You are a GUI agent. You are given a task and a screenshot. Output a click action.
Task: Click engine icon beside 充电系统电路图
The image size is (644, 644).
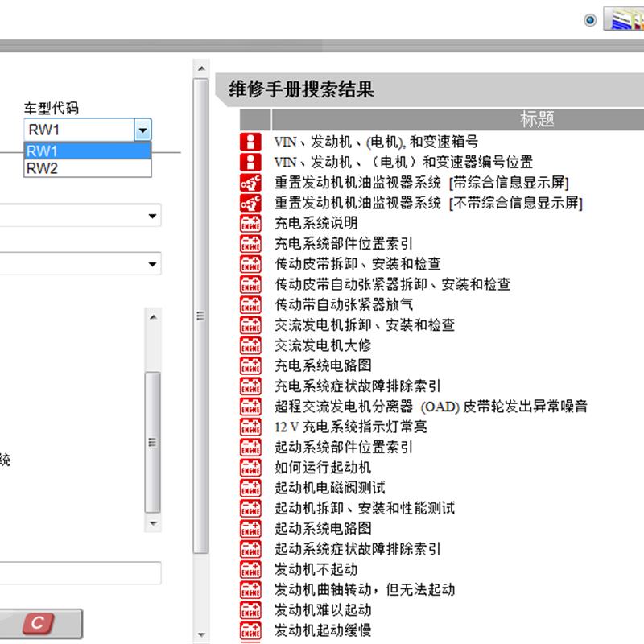pyautogui.click(x=250, y=365)
